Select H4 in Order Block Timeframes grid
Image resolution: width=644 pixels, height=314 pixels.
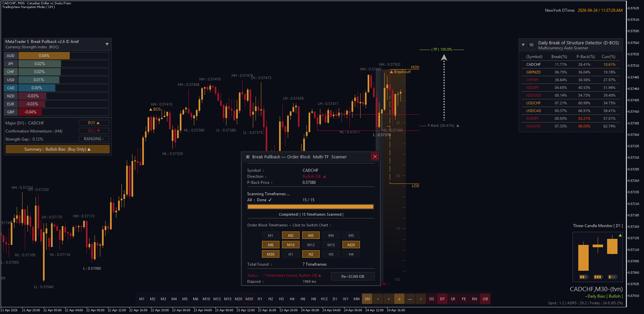click(351, 254)
